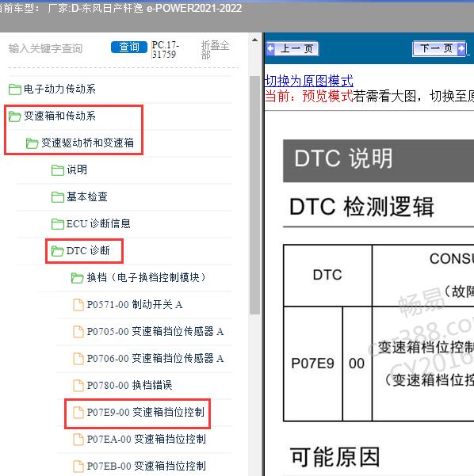Click scrollbar up arrow in tree panel
The height and width of the screenshot is (476, 474).
pyautogui.click(x=254, y=40)
